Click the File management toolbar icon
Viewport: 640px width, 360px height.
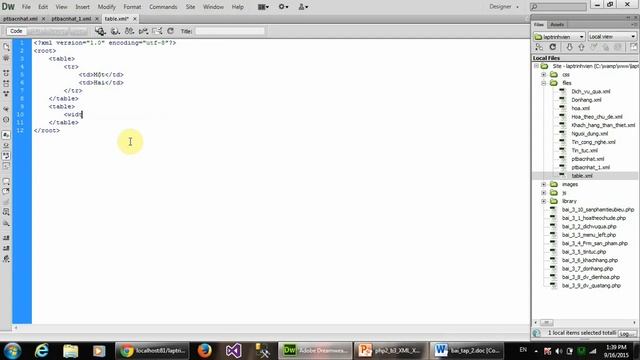point(100,31)
